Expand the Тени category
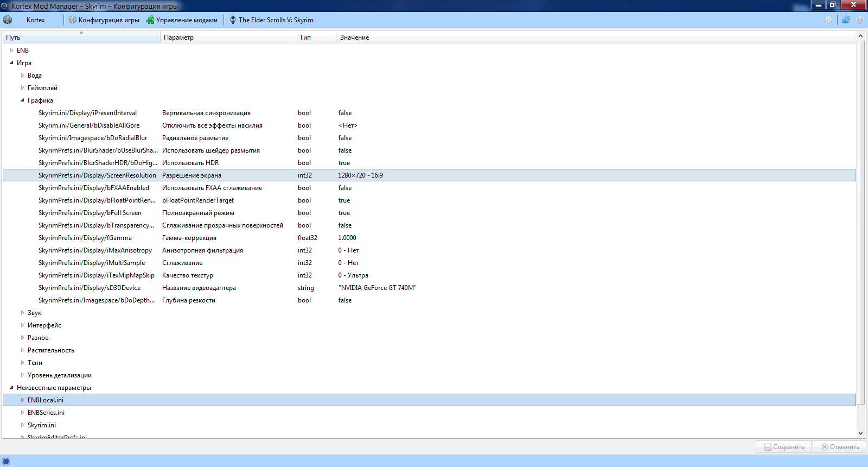The image size is (868, 467). point(22,363)
